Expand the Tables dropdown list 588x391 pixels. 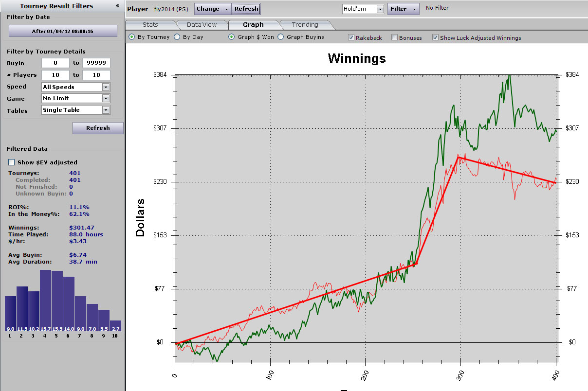coord(106,110)
